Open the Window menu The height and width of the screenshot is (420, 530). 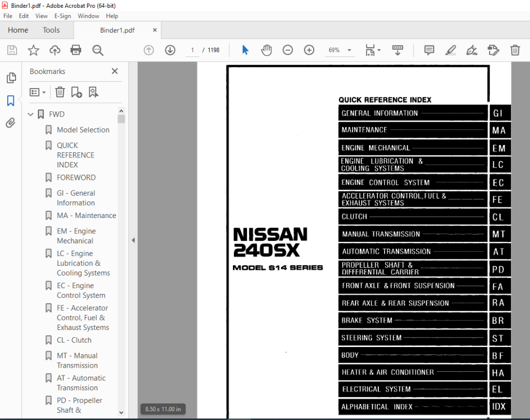tap(88, 16)
